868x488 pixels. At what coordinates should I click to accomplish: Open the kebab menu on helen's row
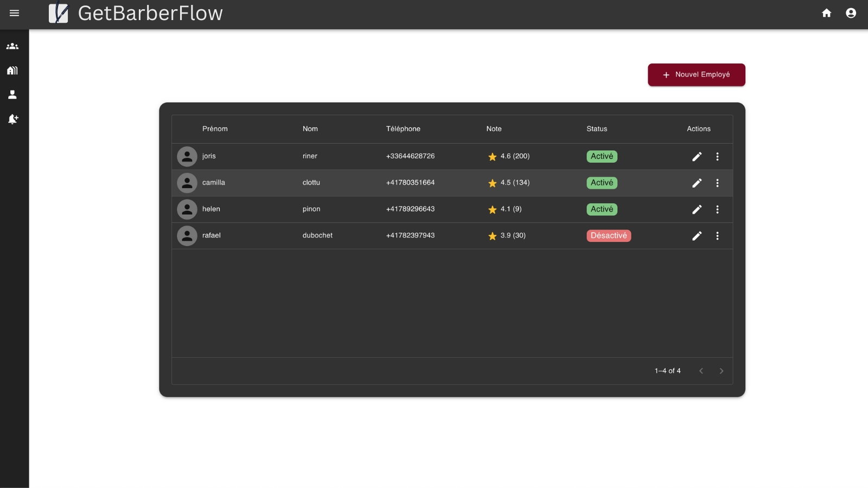tap(718, 209)
